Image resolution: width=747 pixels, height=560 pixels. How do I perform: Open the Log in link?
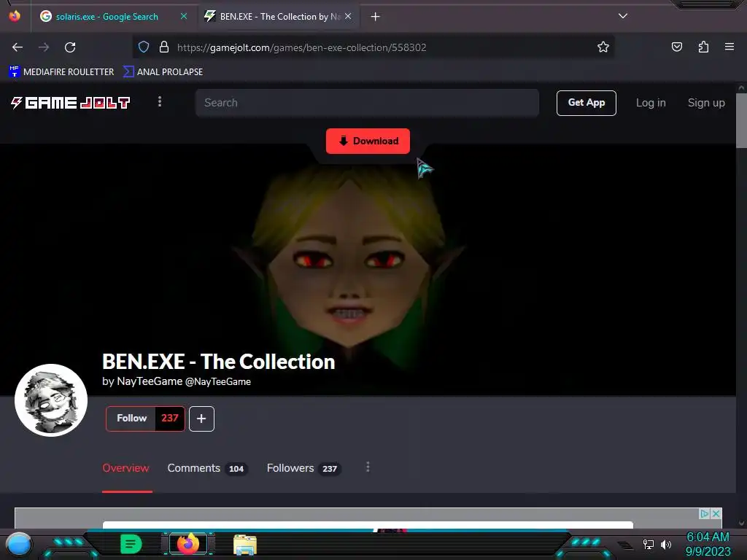pyautogui.click(x=651, y=103)
